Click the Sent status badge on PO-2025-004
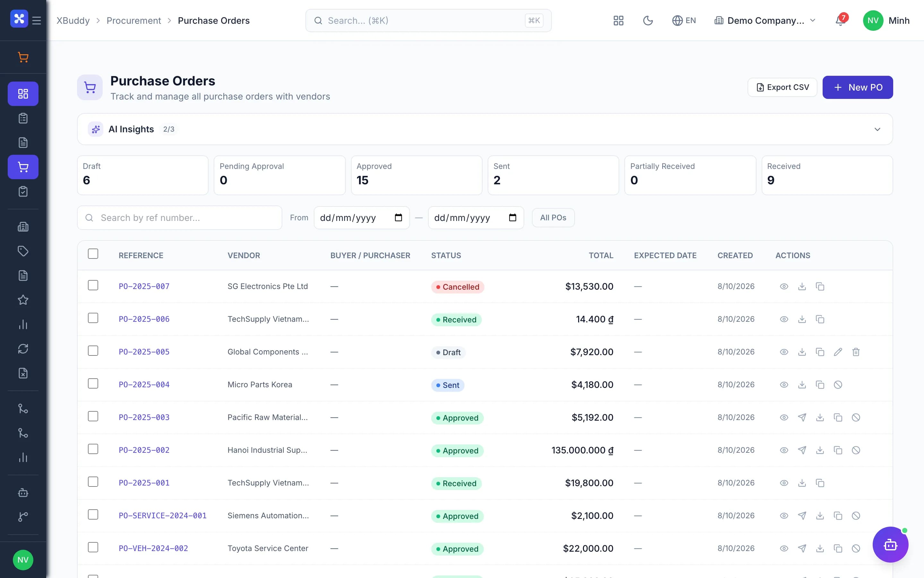The image size is (924, 578). pos(448,385)
